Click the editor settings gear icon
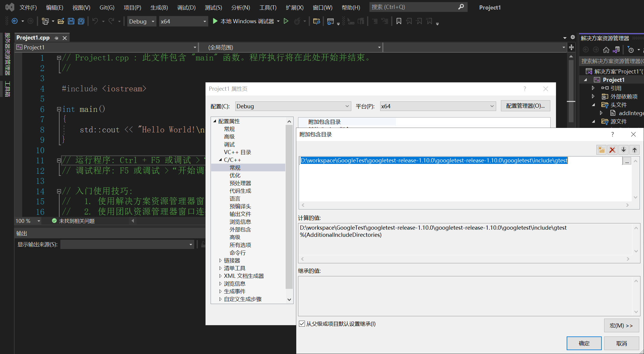This screenshot has height=354, width=644. (573, 37)
